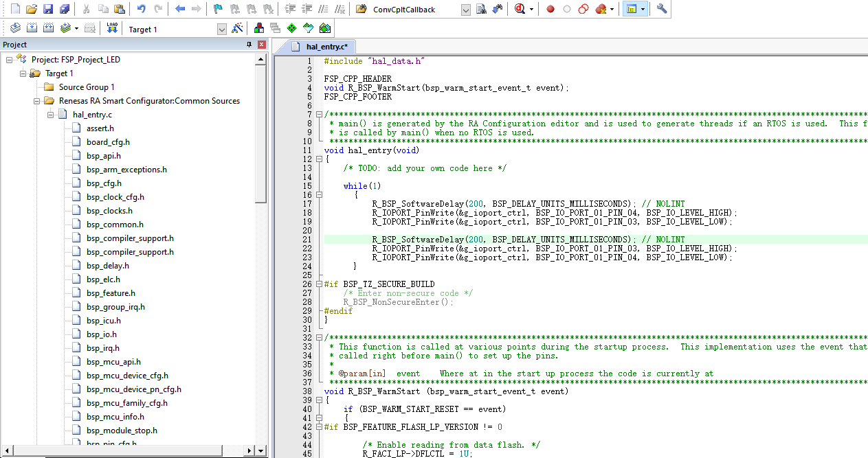868x458 pixels.
Task: Click the Save All icon
Action: (x=65, y=10)
